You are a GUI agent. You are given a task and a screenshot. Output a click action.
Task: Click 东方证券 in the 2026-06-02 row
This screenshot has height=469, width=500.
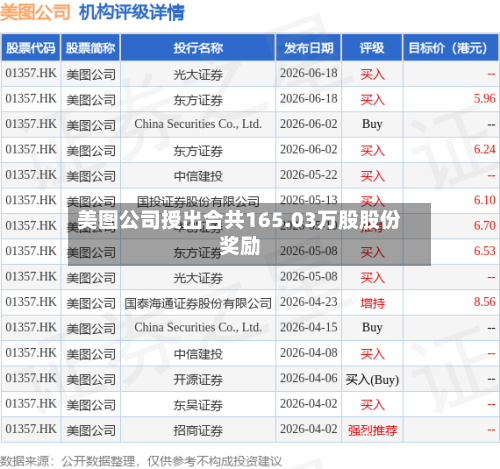pos(198,150)
